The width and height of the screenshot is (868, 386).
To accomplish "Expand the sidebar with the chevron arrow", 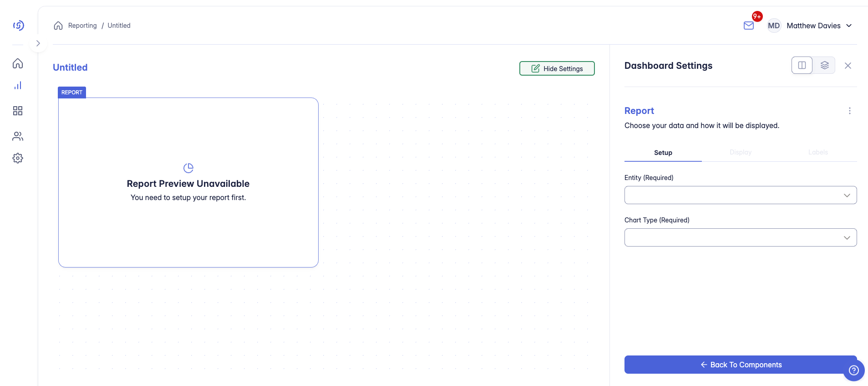I will (x=38, y=43).
